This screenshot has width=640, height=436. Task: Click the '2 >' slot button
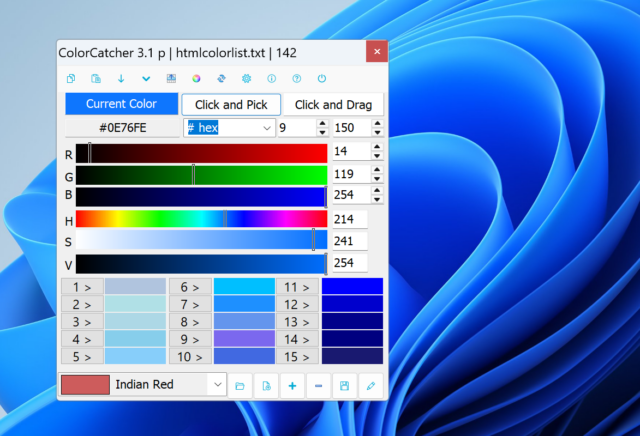(82, 305)
